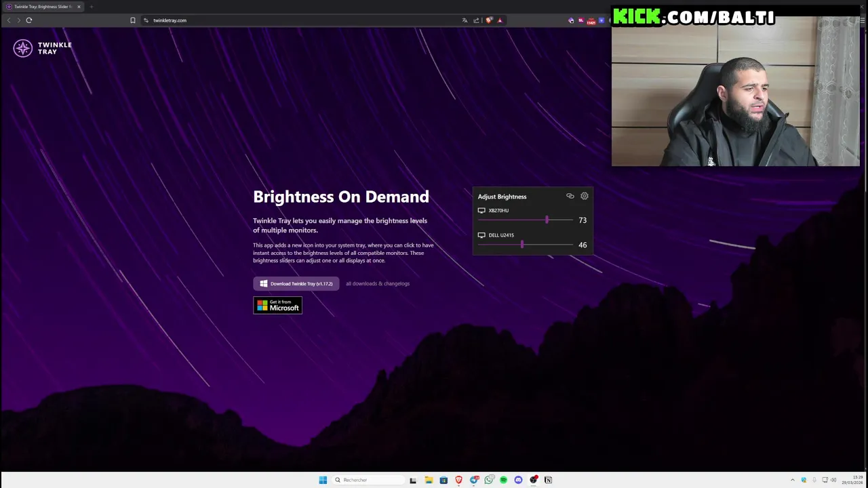This screenshot has height=488, width=868.
Task: Toggle the link levels icon in Adjust Brightness panel
Action: coord(570,196)
